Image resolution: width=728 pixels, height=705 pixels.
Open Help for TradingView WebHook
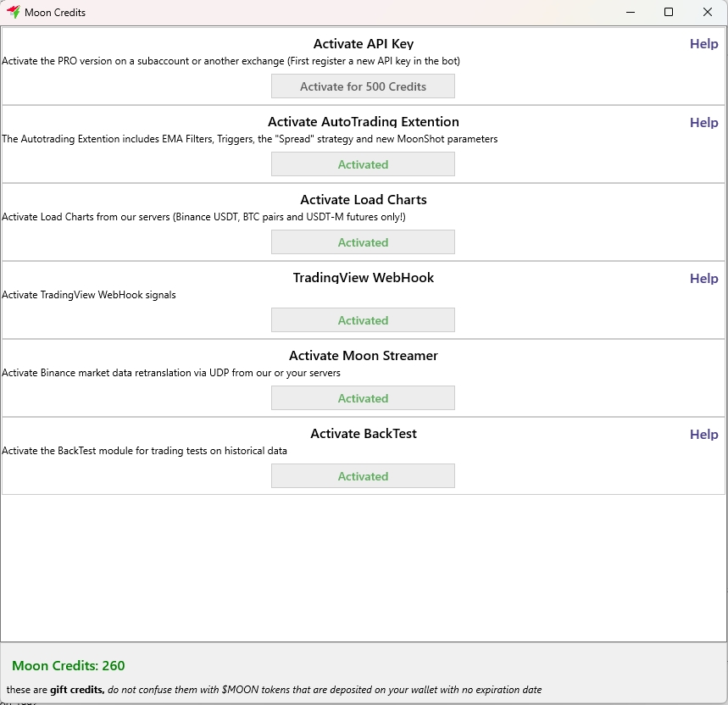703,278
